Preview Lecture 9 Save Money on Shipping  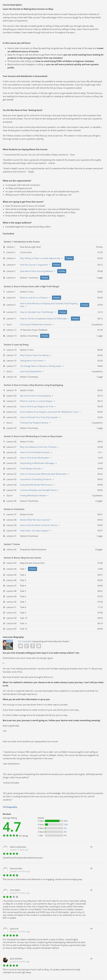[x=85, y=305]
